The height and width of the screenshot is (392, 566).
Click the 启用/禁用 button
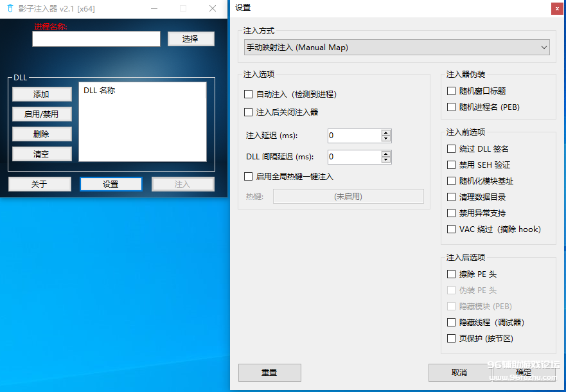pyautogui.click(x=42, y=114)
